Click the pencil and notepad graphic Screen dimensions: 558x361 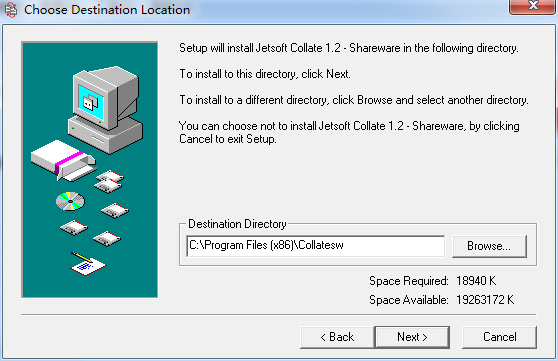coord(88,264)
